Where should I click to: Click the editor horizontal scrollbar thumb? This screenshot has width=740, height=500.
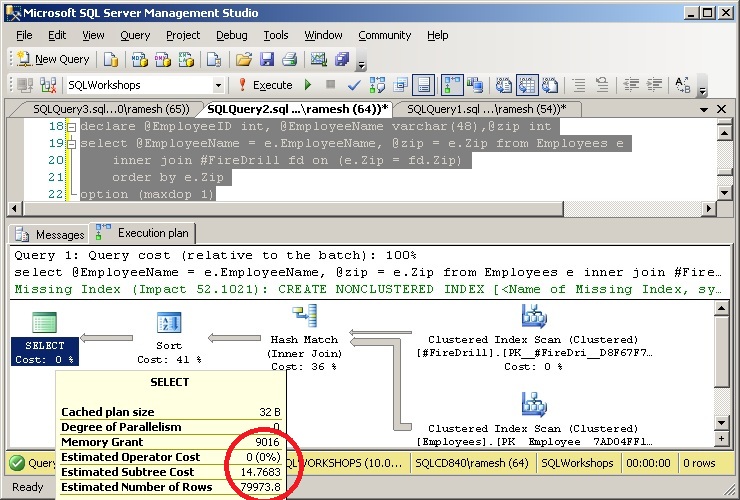coord(293,208)
